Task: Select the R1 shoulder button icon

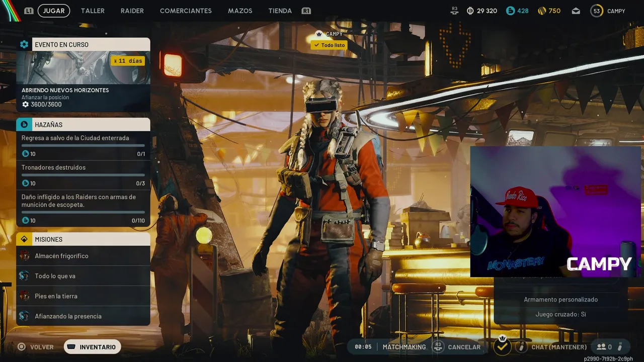Action: 306,11
